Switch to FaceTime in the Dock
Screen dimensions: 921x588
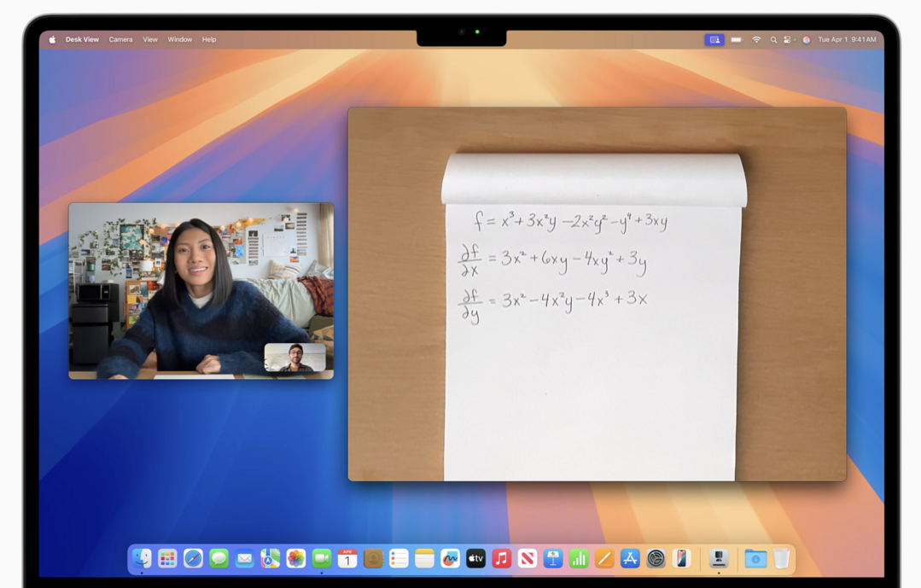[x=322, y=558]
